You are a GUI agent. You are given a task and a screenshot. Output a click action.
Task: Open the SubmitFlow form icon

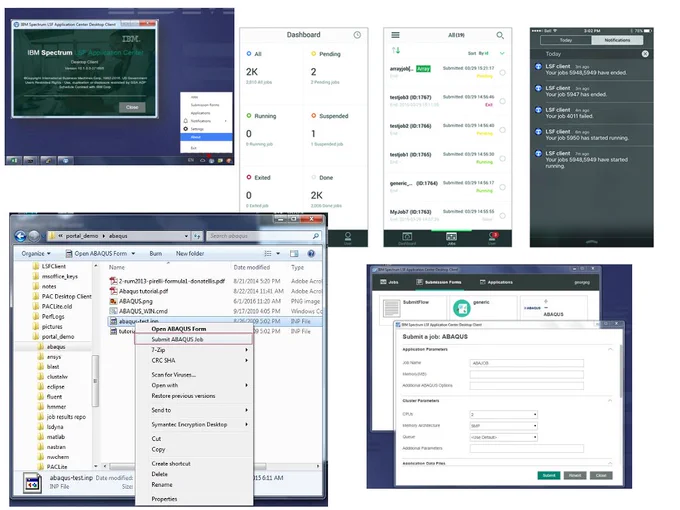[x=392, y=308]
